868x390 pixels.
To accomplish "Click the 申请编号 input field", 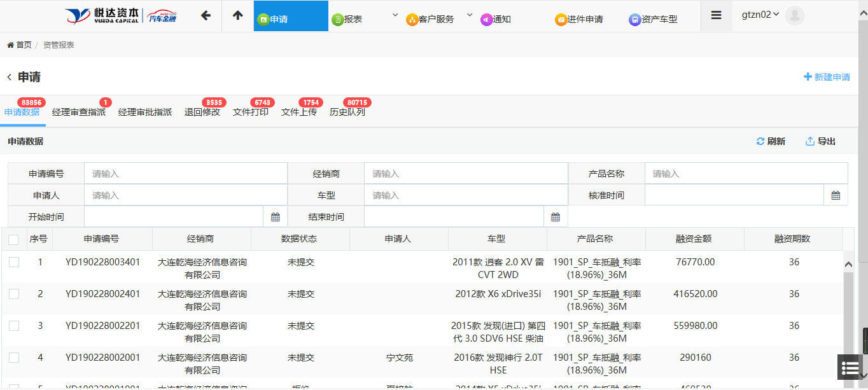I will coord(185,174).
